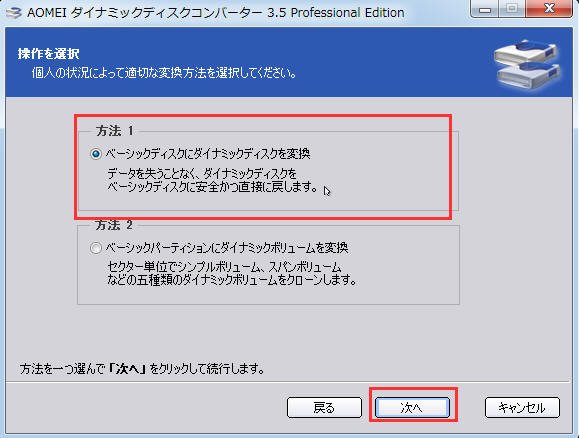Click description セクター単位でシンプルボリューム、スパンボリューム
Image resolution: width=579 pixels, height=438 pixels.
point(225,267)
